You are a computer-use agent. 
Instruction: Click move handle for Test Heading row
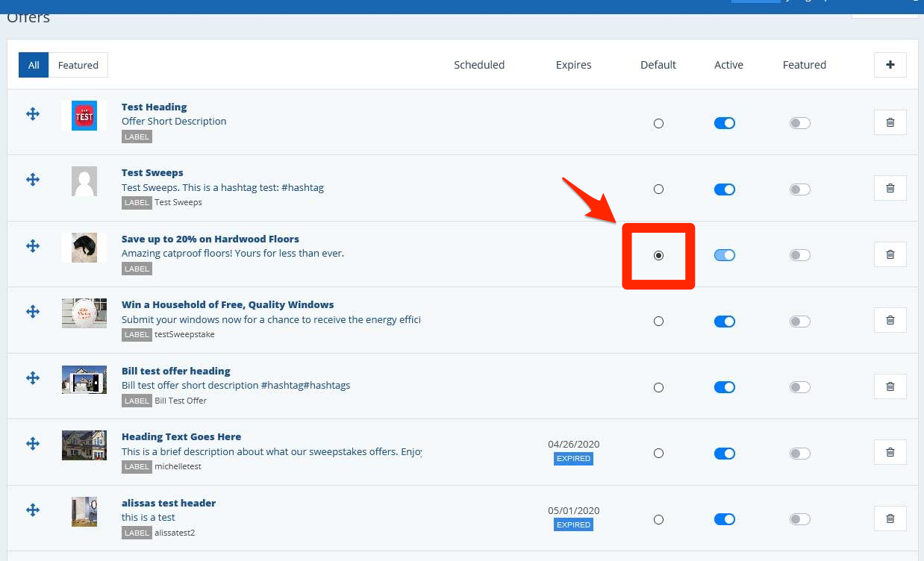[33, 113]
